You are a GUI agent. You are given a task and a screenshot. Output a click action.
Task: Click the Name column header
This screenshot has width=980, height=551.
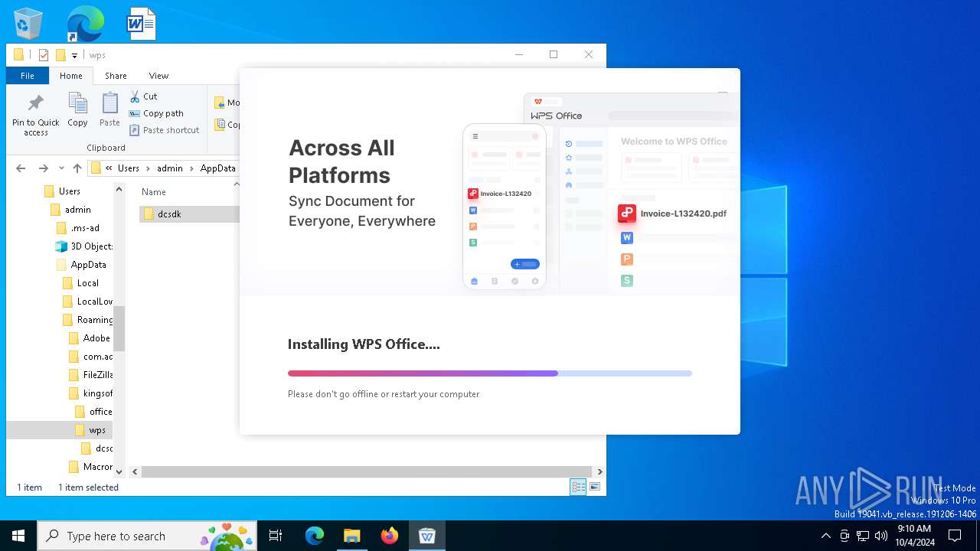click(x=154, y=192)
